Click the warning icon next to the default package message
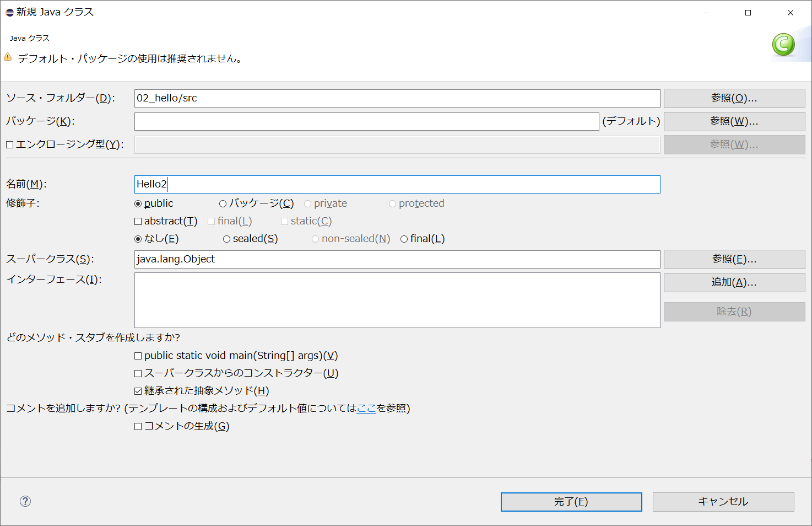The image size is (812, 526). click(x=7, y=56)
